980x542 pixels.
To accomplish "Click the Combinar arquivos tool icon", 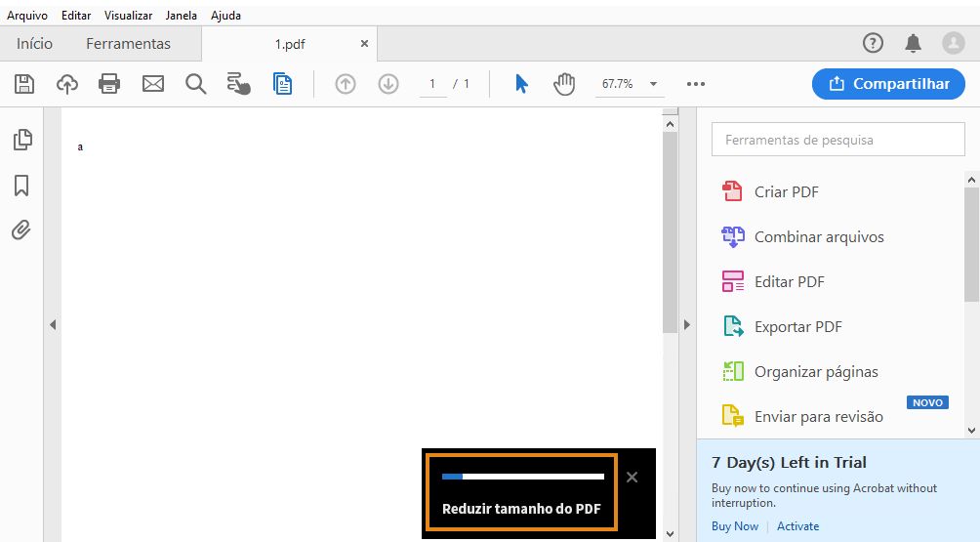I will click(732, 237).
